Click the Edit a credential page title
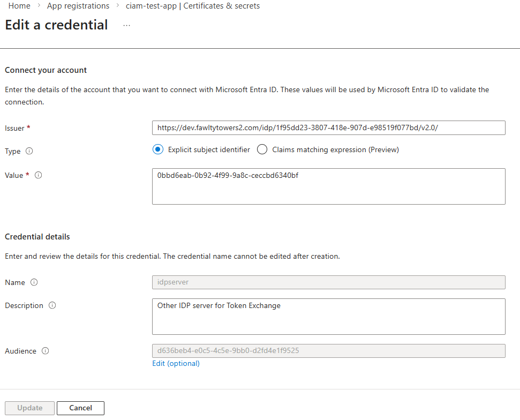Screen dimensions: 520x420 (56, 25)
